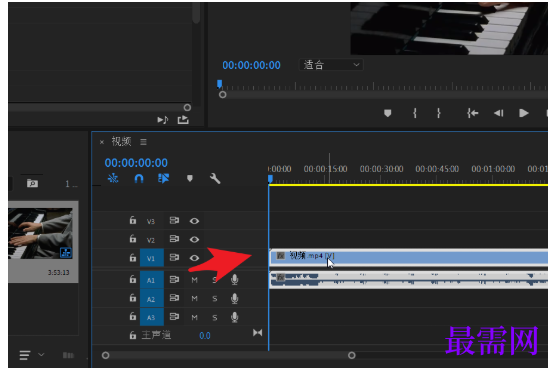Click go-to-end icon on 主声道 row

(x=258, y=333)
